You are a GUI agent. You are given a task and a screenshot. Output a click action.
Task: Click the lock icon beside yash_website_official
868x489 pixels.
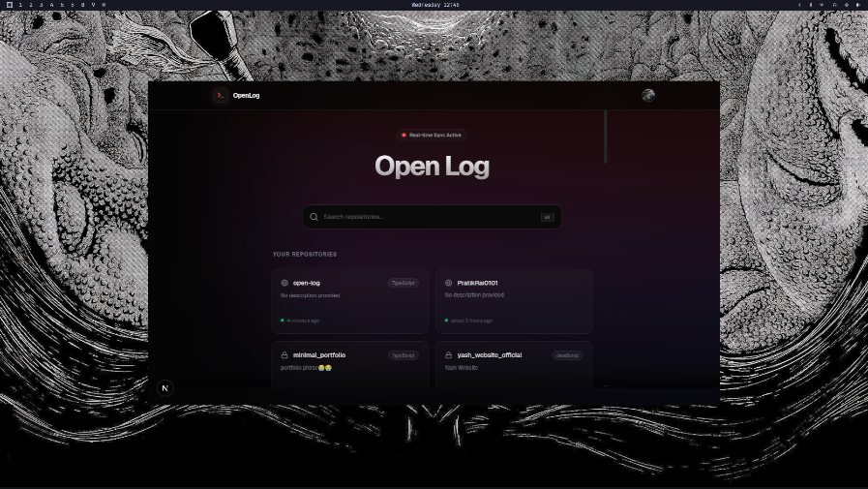(449, 355)
